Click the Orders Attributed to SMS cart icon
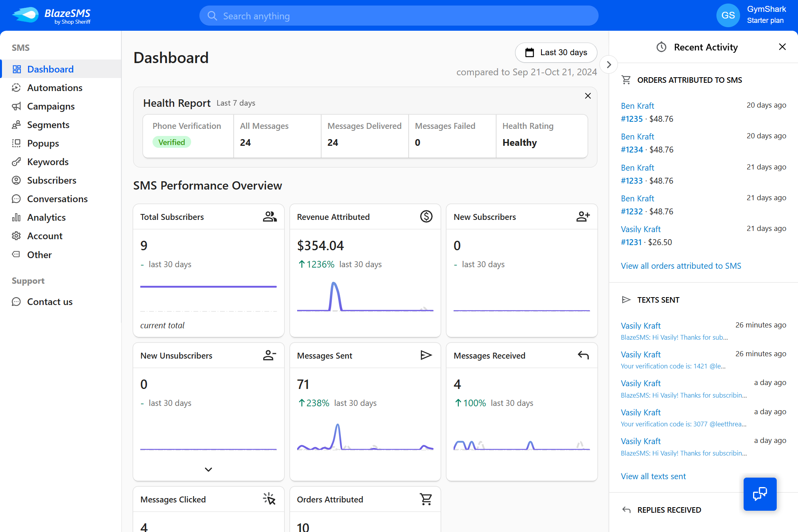This screenshot has height=532, width=798. [626, 80]
